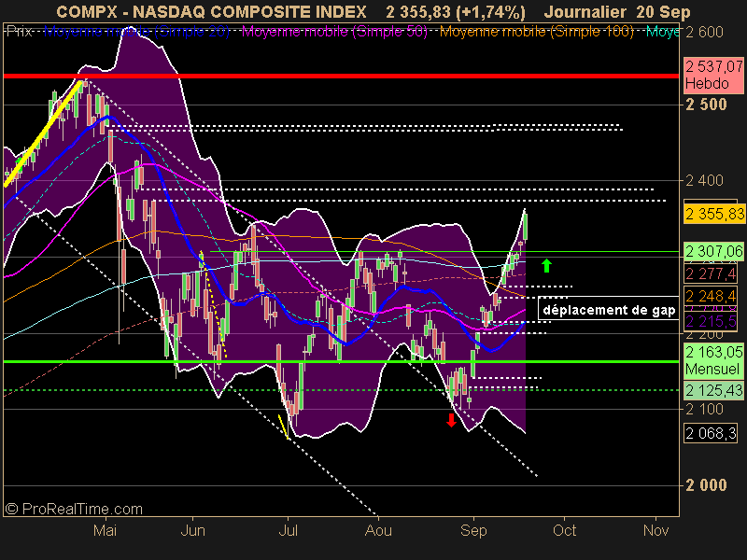
Task: Click the header quote '2 355,83 (+1,74%)'
Action: click(456, 12)
